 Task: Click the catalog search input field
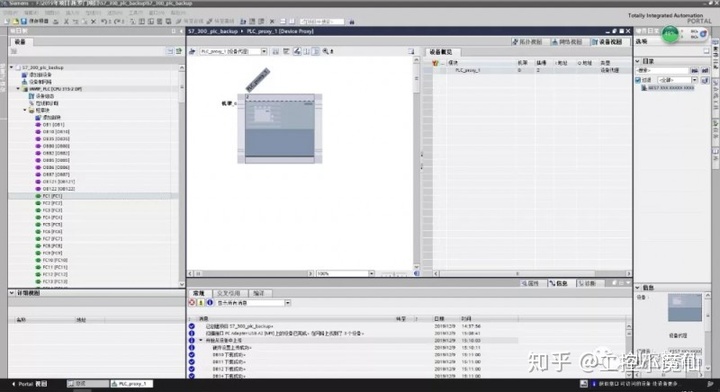point(662,70)
